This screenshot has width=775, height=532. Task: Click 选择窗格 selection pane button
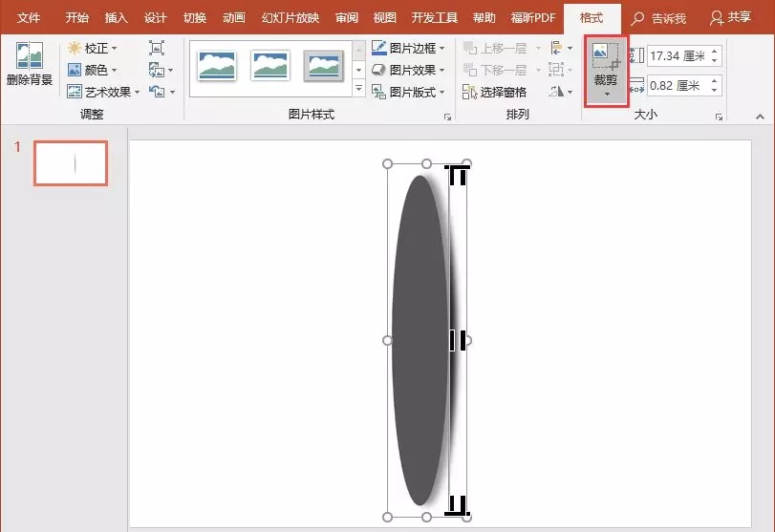[x=495, y=92]
